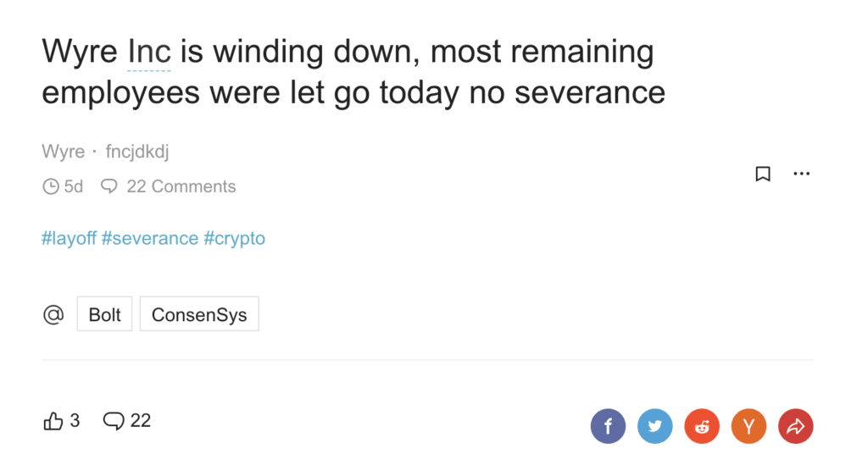
Task: Open the #layoff hashtag
Action: [70, 238]
